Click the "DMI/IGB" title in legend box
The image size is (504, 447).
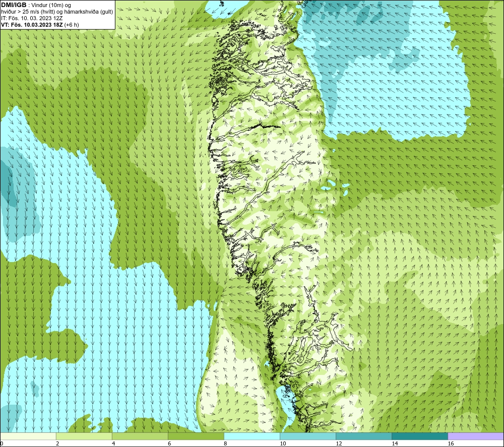(x=14, y=5)
